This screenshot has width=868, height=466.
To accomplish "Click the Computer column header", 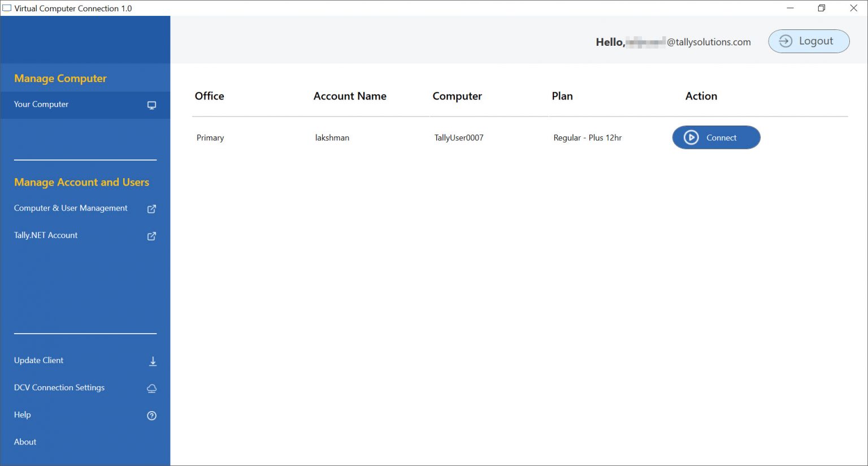I will click(x=457, y=96).
